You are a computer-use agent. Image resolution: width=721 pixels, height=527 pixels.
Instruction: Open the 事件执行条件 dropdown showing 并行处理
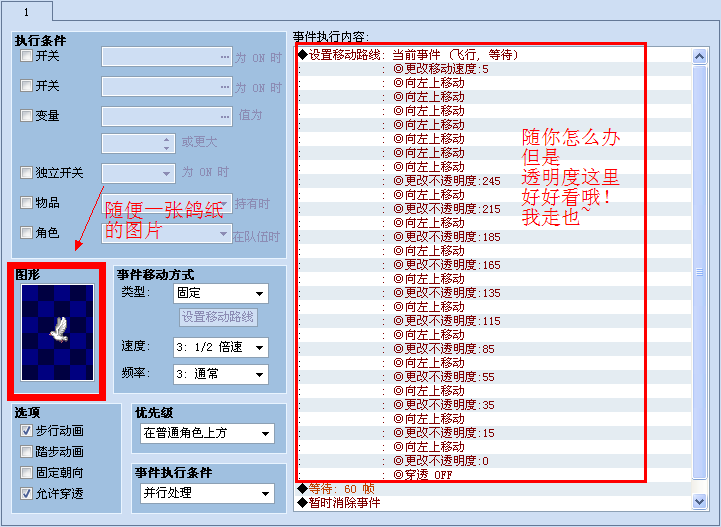click(207, 493)
